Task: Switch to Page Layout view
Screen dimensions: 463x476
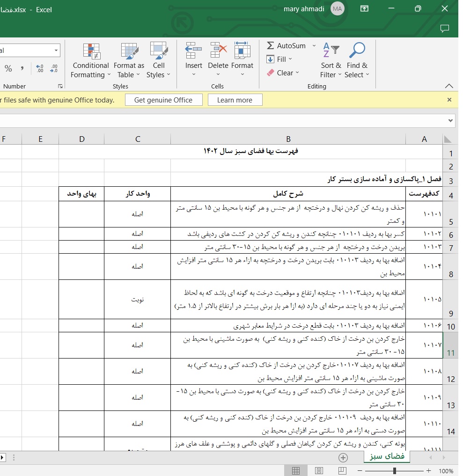Action: (x=319, y=470)
